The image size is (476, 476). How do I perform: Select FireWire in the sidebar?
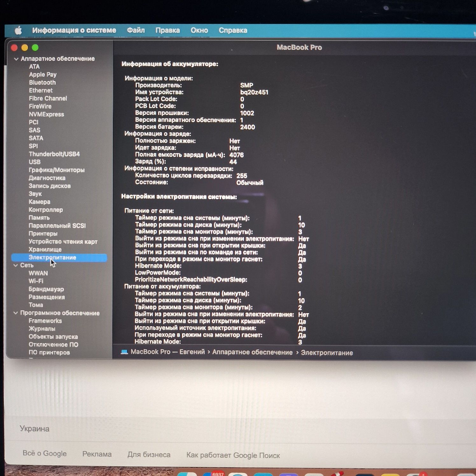coord(40,106)
